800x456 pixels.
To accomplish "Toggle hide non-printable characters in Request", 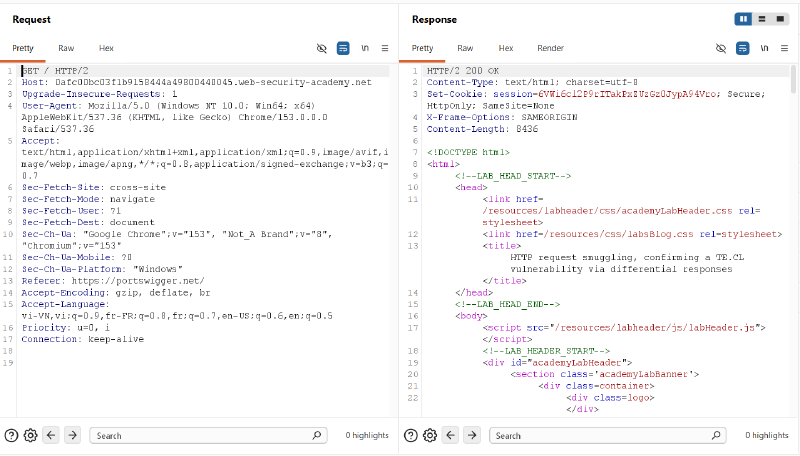I will [321, 48].
